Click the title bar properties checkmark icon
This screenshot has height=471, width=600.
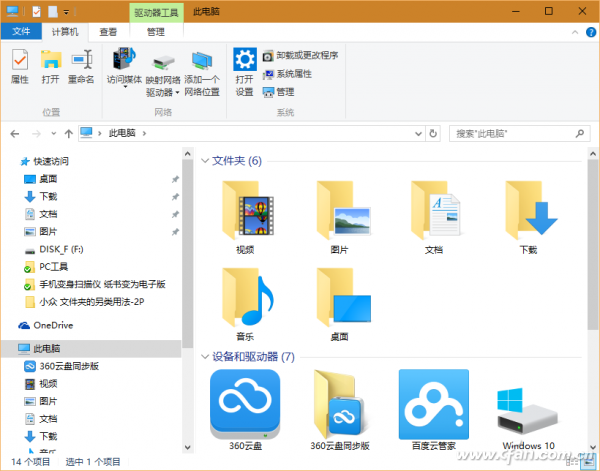tap(36, 12)
